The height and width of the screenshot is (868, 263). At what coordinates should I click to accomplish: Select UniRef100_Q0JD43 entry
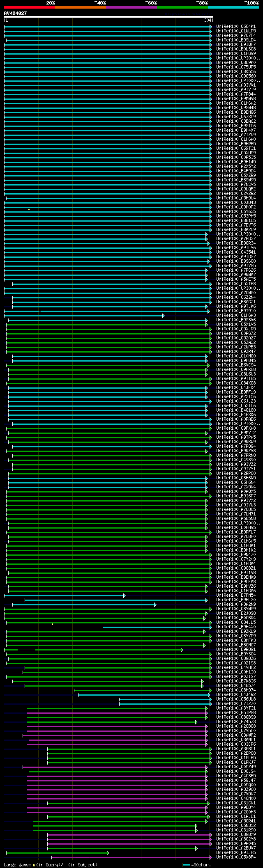[236, 202]
